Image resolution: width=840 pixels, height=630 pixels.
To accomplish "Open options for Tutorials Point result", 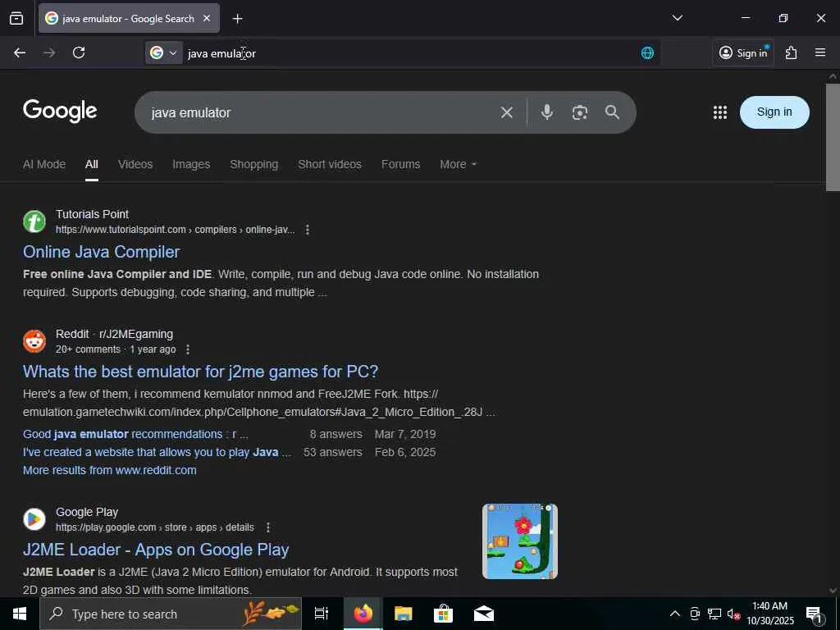I will pyautogui.click(x=307, y=230).
